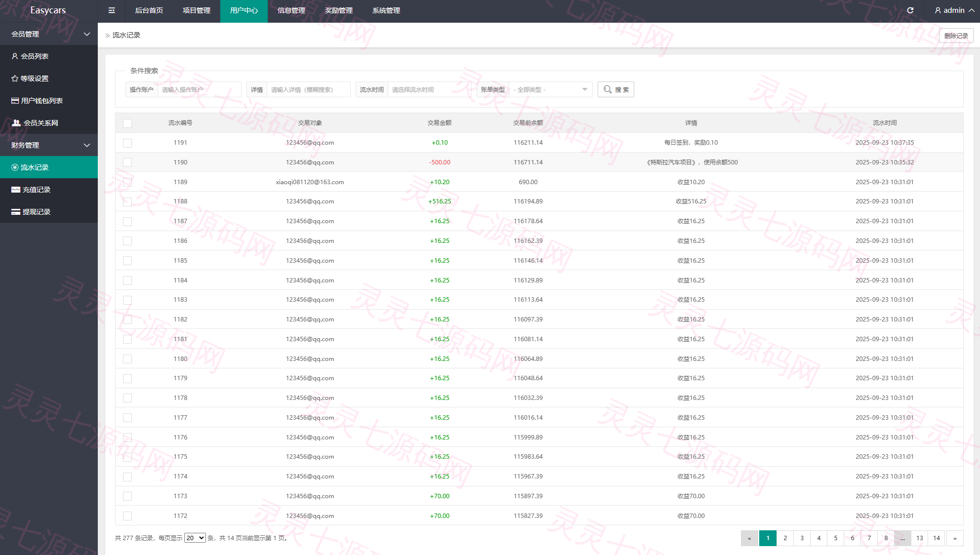Go to page 2
Image resolution: width=980 pixels, height=555 pixels.
[785, 538]
